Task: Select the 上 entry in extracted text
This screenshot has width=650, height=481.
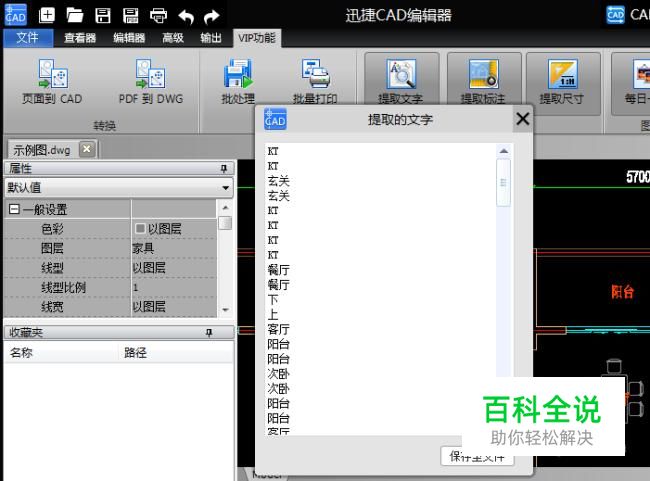Action: point(273,314)
